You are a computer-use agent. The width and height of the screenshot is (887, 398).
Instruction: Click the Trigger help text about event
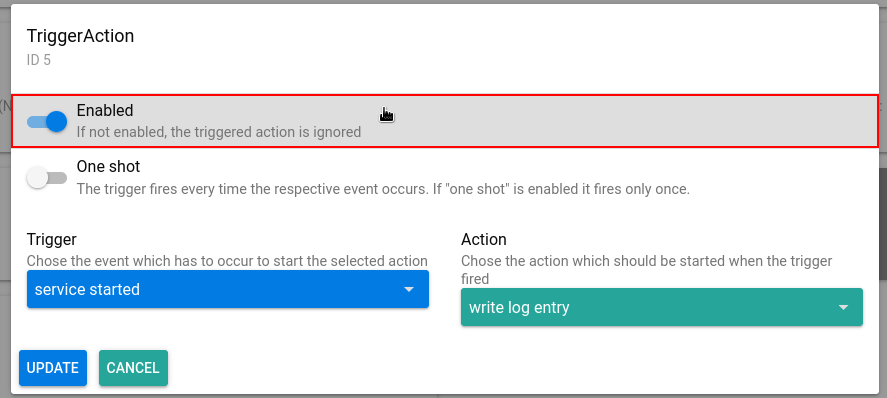(227, 261)
